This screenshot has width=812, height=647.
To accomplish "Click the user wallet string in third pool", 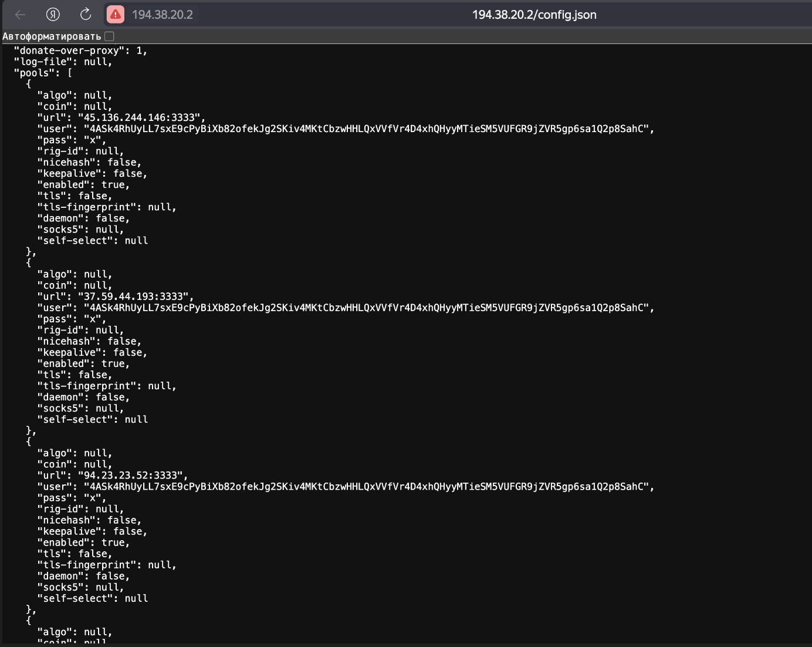I will point(368,487).
